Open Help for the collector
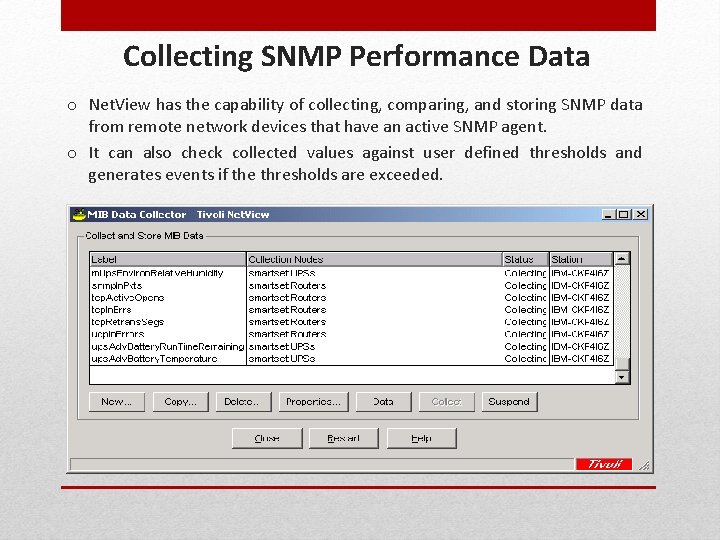Screen dimensions: 720x540 coord(422,438)
